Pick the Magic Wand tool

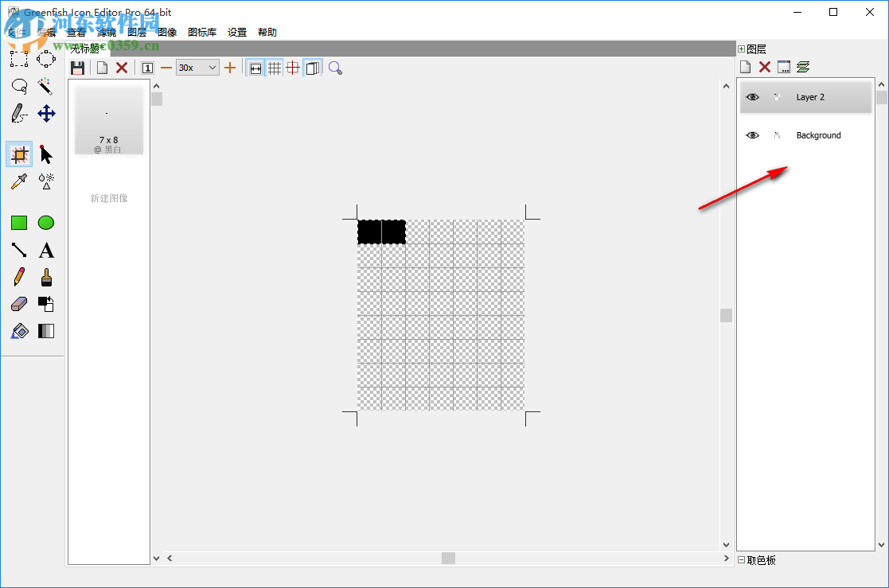point(45,86)
